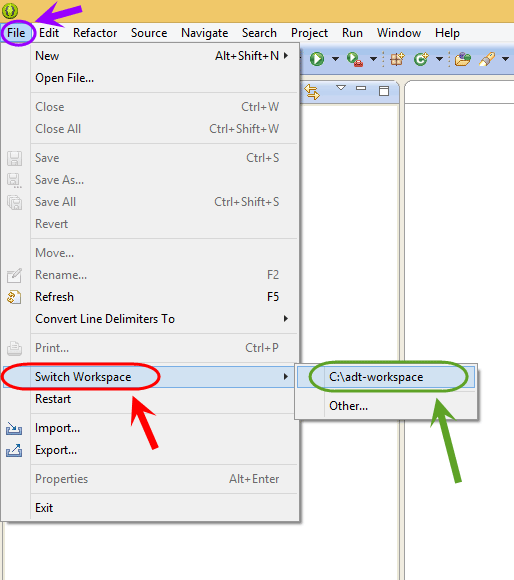The height and width of the screenshot is (580, 514).
Task: Open the view menu triangle in panel
Action: (341, 88)
